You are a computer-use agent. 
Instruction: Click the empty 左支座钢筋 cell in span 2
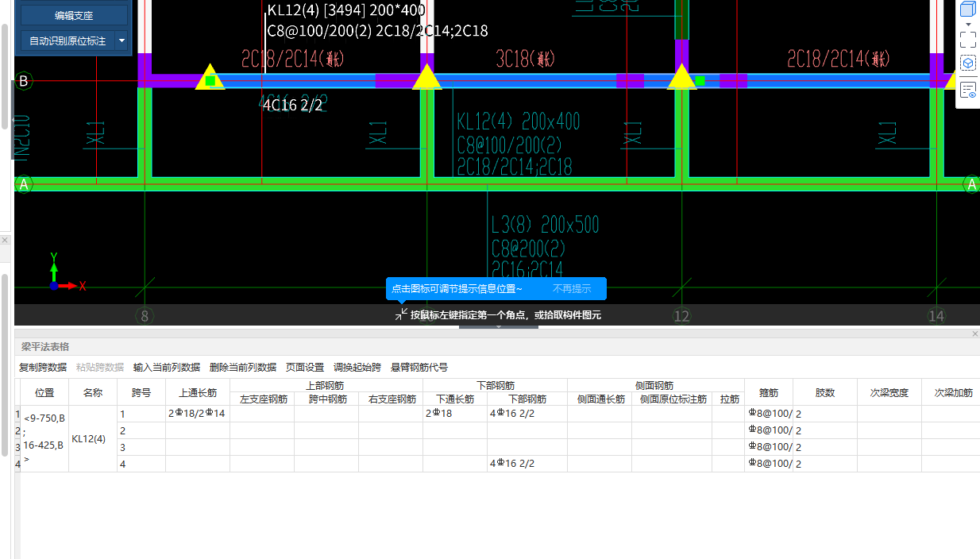(262, 430)
